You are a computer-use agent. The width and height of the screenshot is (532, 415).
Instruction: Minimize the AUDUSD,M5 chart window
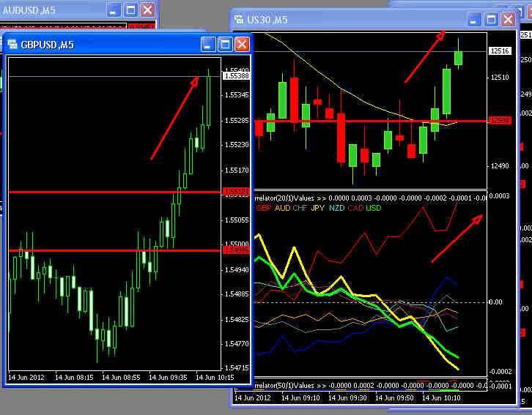coord(114,10)
